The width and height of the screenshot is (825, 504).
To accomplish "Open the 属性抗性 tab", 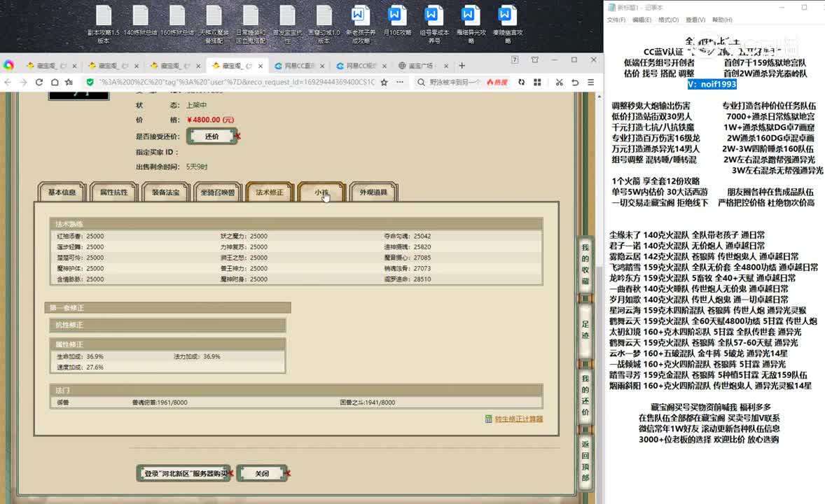I will coord(113,192).
